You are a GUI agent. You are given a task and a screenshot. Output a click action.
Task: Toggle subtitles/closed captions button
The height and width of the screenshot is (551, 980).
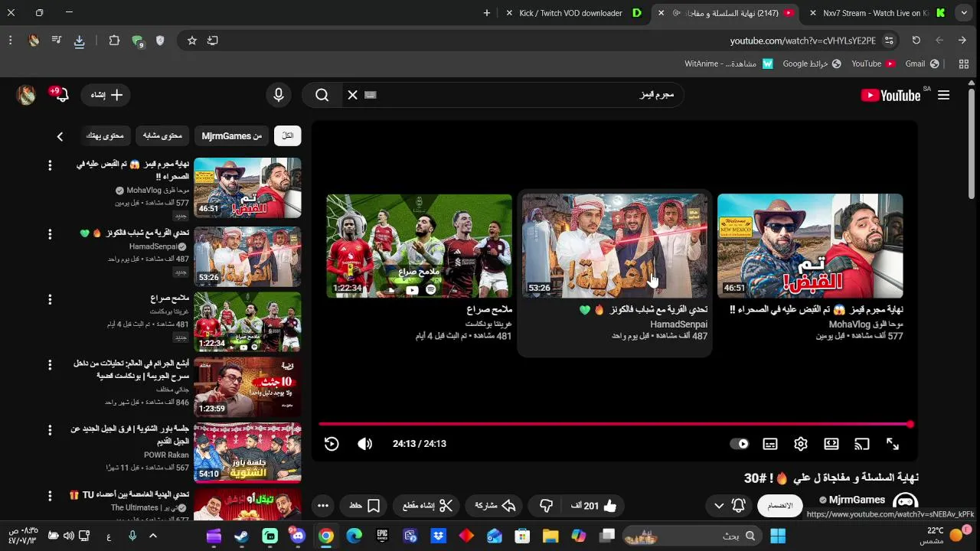[770, 444]
